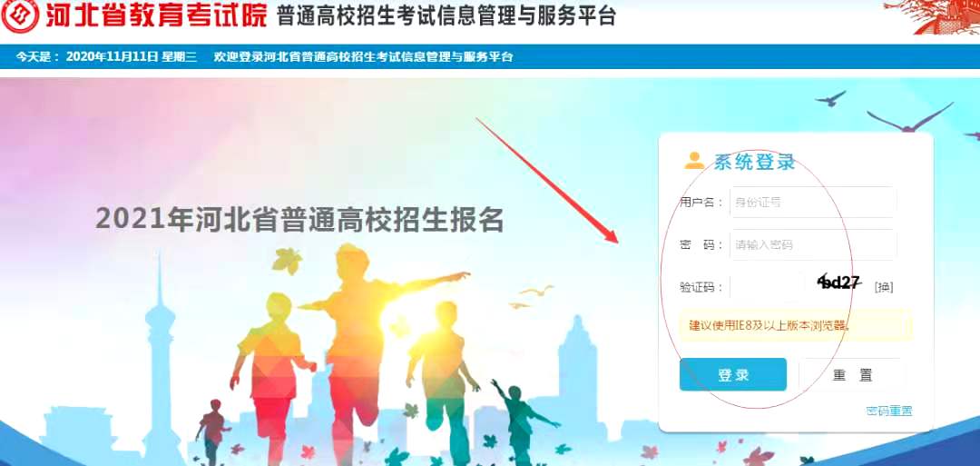Click the red pavilion decoration in the header corner

932,15
